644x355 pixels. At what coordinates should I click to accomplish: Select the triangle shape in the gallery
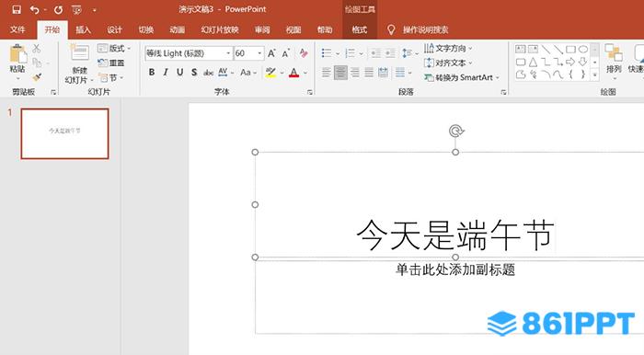click(x=533, y=63)
